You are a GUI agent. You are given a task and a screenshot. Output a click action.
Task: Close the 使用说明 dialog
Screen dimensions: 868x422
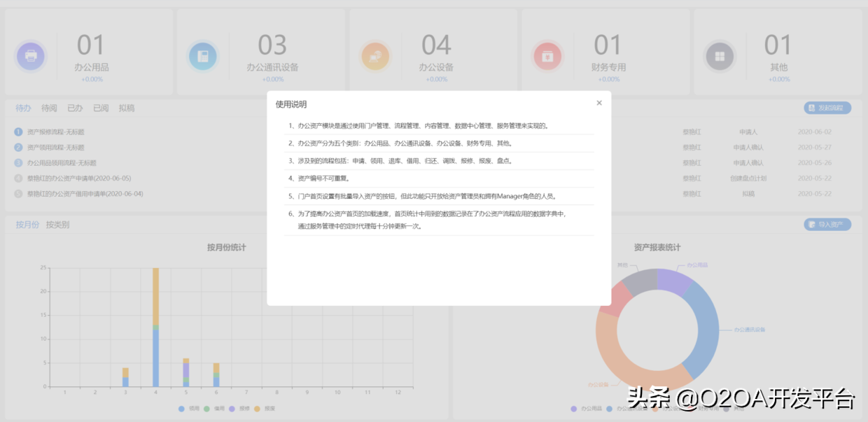tap(599, 103)
